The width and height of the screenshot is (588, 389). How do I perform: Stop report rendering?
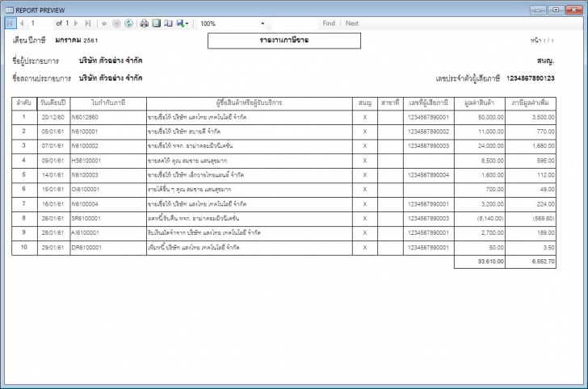tap(116, 23)
